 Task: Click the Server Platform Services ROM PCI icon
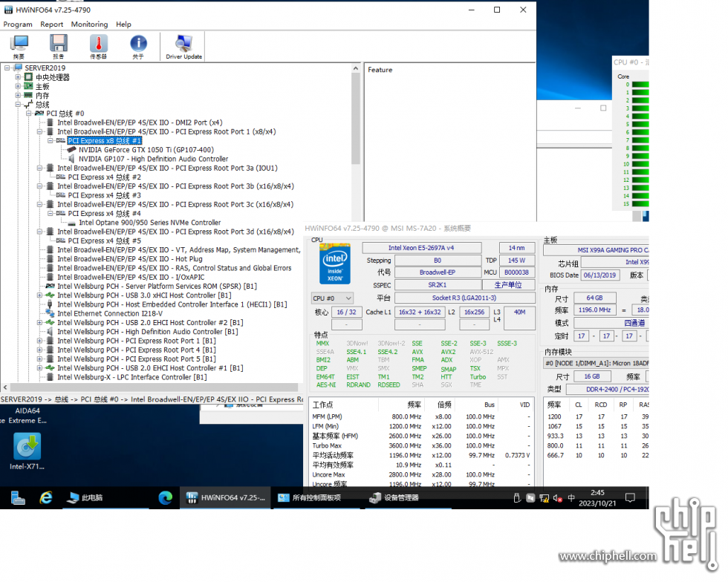pyautogui.click(x=51, y=287)
